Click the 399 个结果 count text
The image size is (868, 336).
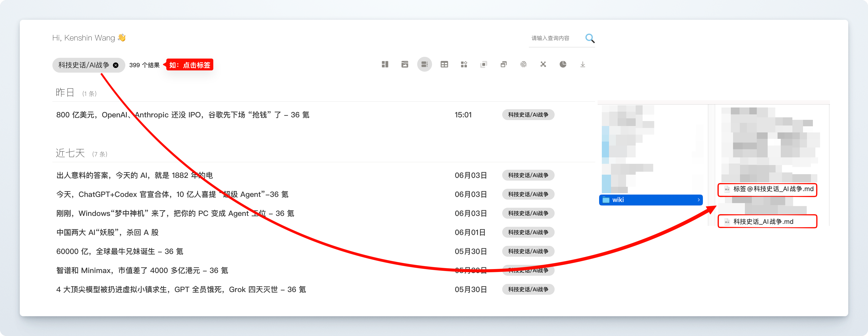click(x=144, y=65)
